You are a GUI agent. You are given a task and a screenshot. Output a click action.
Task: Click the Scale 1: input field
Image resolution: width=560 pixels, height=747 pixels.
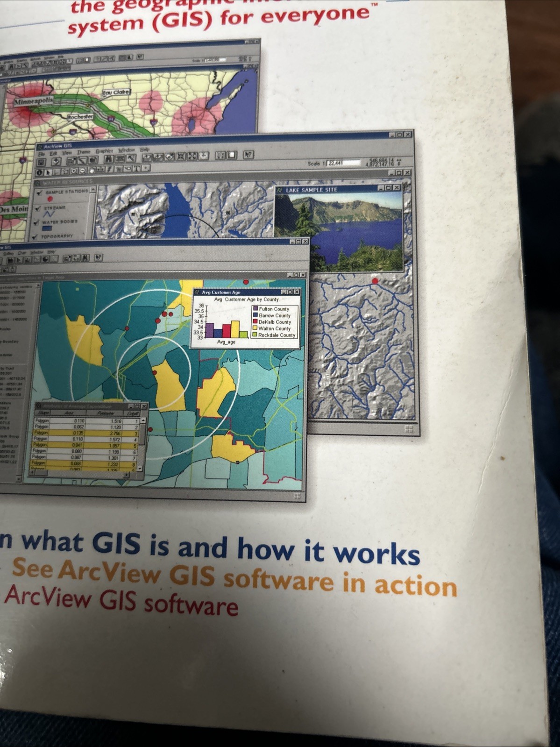[x=344, y=163]
